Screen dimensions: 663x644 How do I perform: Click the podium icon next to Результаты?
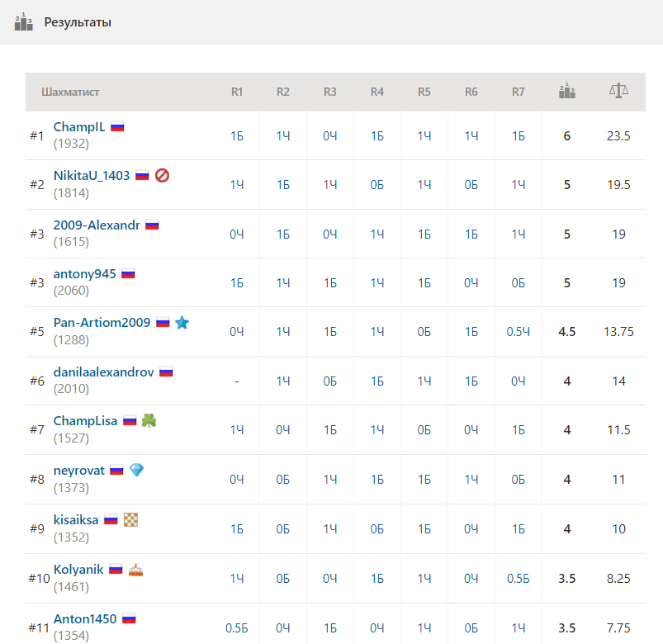[x=23, y=21]
